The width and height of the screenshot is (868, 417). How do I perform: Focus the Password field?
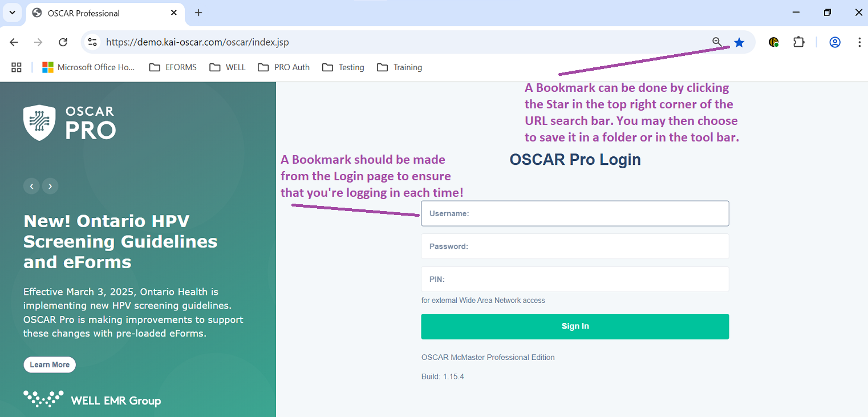pyautogui.click(x=575, y=246)
